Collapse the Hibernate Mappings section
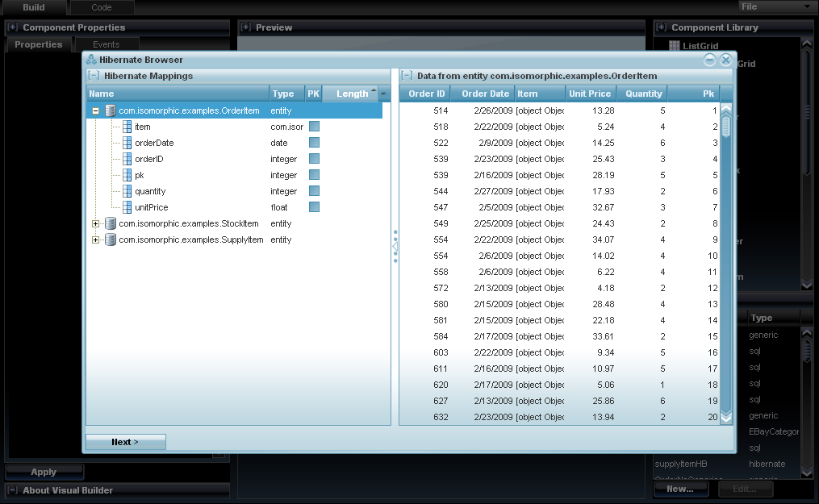The image size is (819, 504). tap(94, 76)
